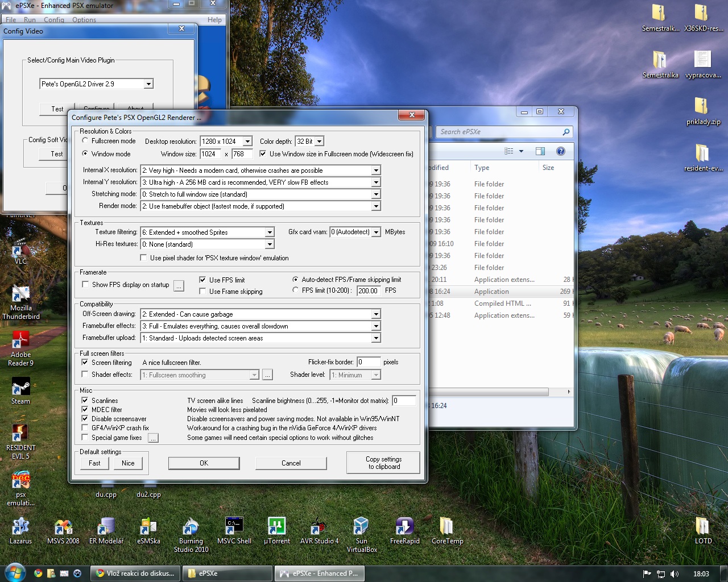Select FPS limit (10-200) radio button
The image size is (728, 582).
[x=295, y=290]
